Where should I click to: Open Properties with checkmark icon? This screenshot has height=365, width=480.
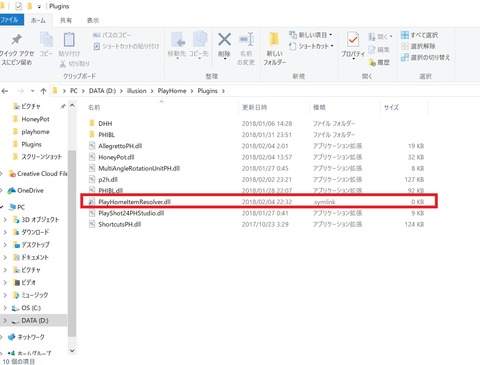point(353,40)
